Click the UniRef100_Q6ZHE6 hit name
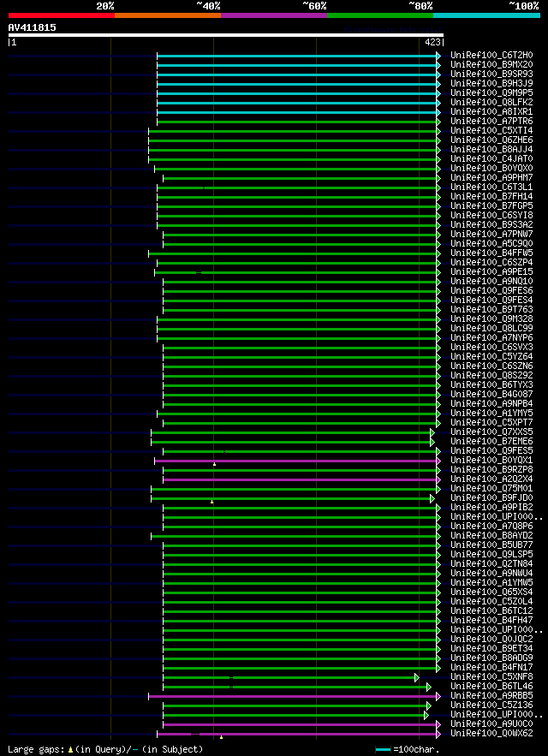 coord(491,140)
